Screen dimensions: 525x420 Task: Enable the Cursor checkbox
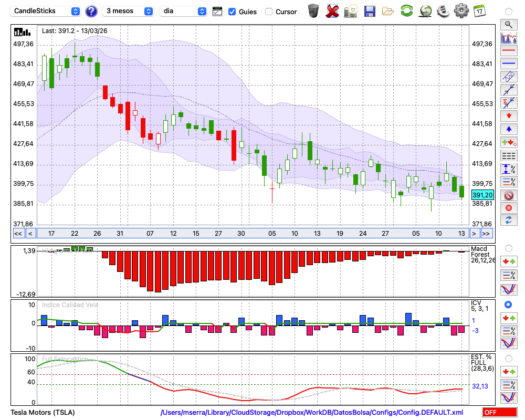pos(269,12)
